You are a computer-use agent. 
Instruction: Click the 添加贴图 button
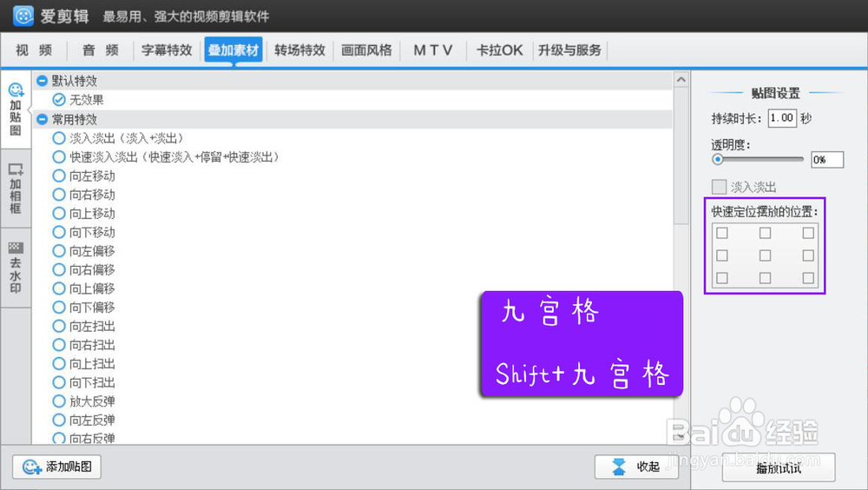pos(56,467)
